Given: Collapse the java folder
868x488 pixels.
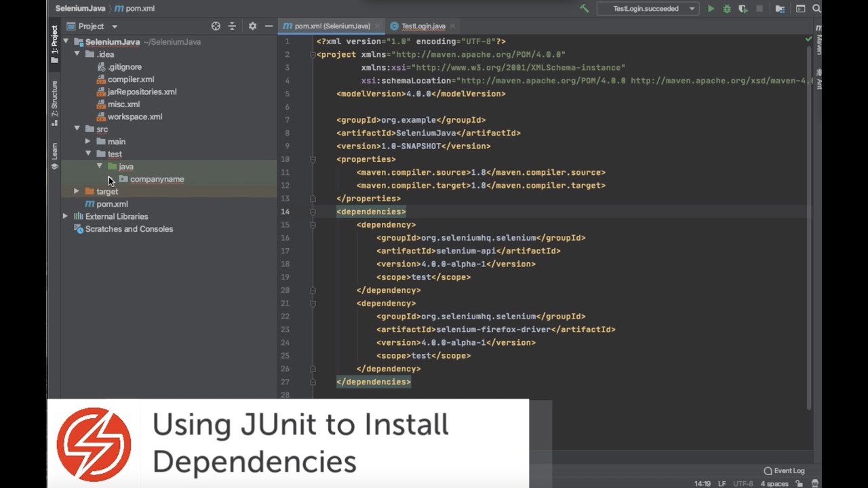Looking at the screenshot, I should (x=100, y=166).
